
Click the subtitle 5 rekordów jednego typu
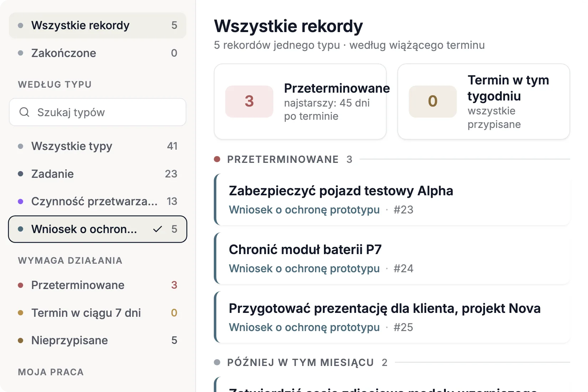[277, 45]
